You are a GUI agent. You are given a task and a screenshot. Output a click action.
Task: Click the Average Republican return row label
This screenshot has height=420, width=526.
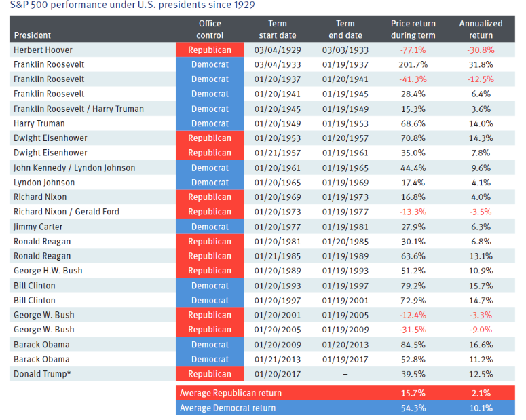(231, 393)
